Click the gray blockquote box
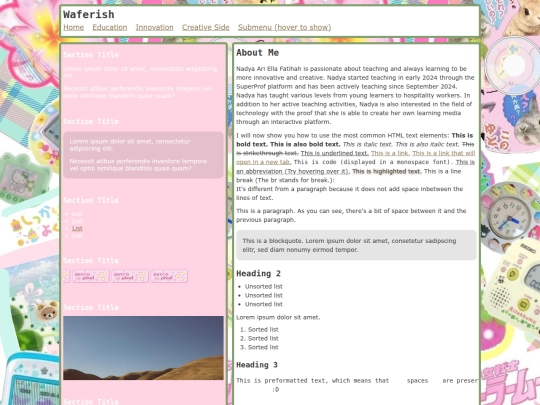Image resolution: width=540 pixels, height=405 pixels. 356,245
